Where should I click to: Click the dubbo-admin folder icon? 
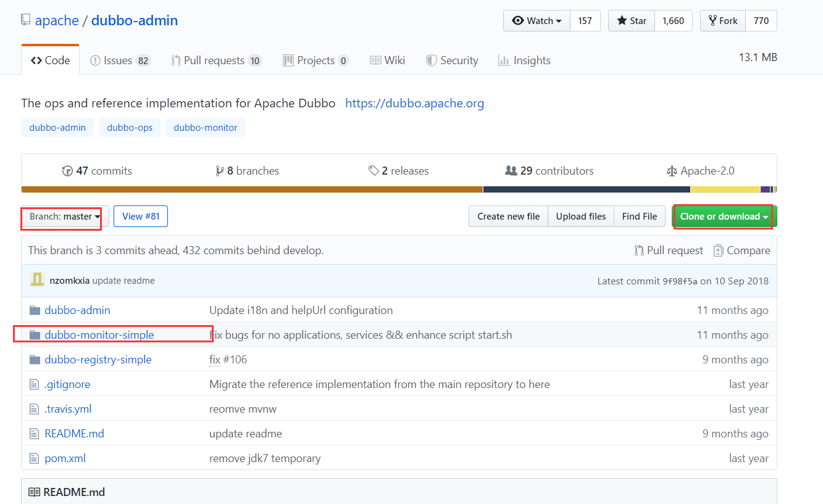35,310
